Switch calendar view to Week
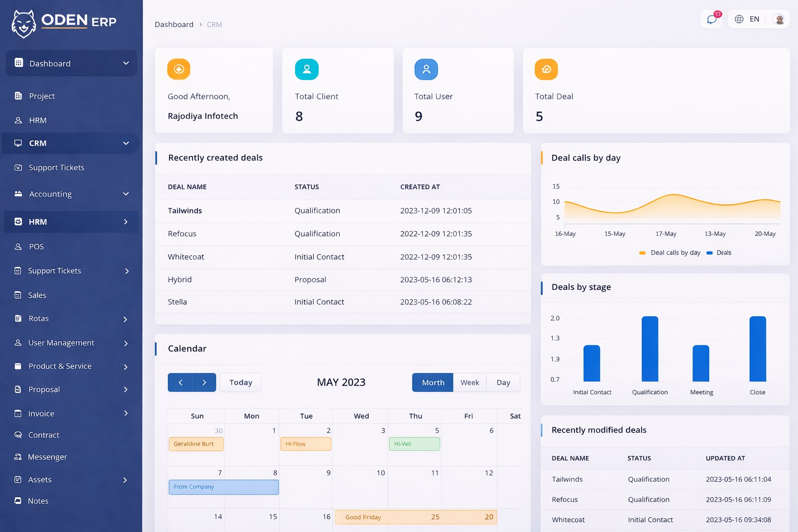 click(x=469, y=382)
